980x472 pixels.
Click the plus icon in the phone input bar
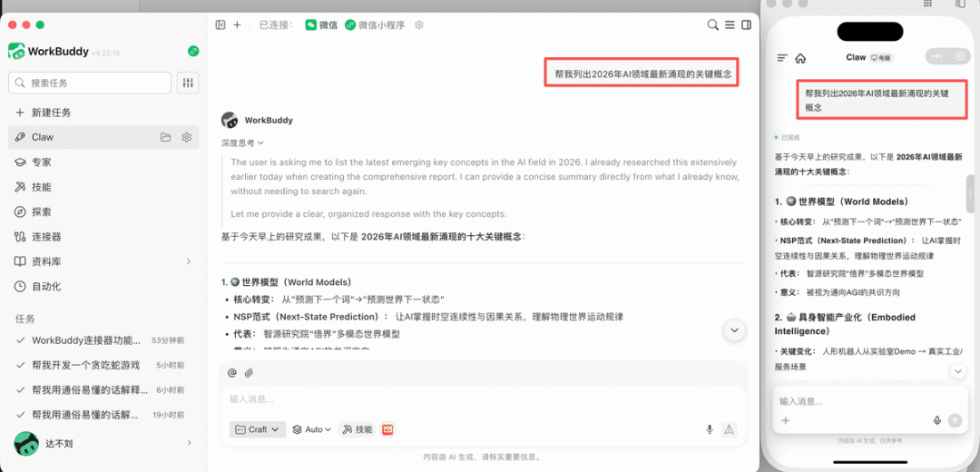(786, 421)
